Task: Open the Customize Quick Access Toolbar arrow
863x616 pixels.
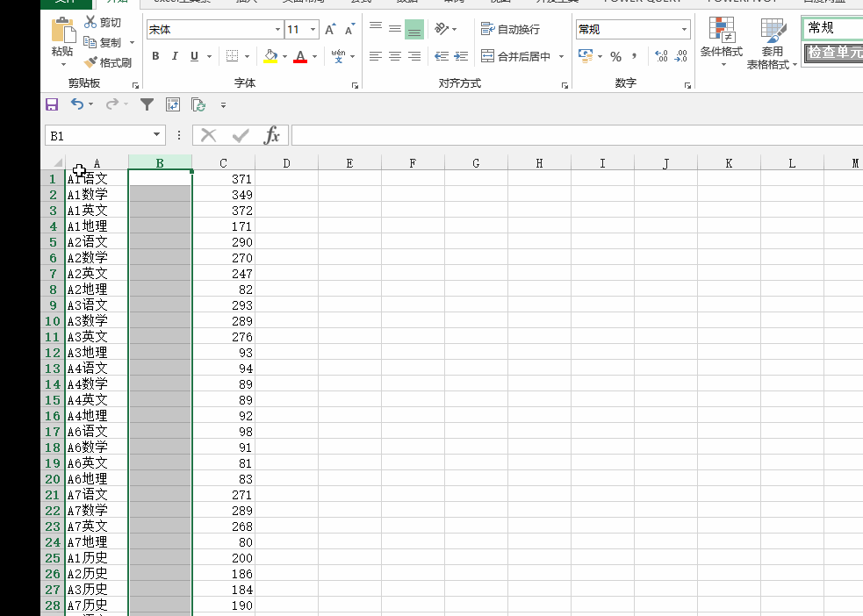Action: point(223,104)
